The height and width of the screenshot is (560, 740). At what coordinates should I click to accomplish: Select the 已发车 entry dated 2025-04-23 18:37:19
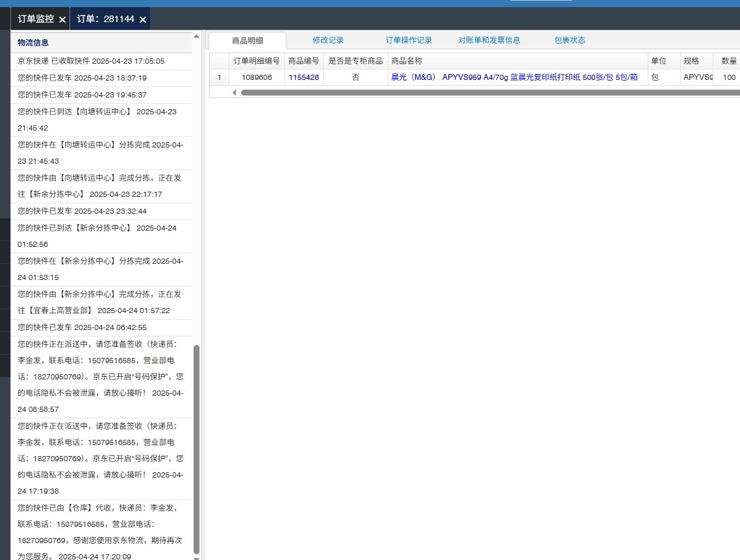[x=101, y=79]
